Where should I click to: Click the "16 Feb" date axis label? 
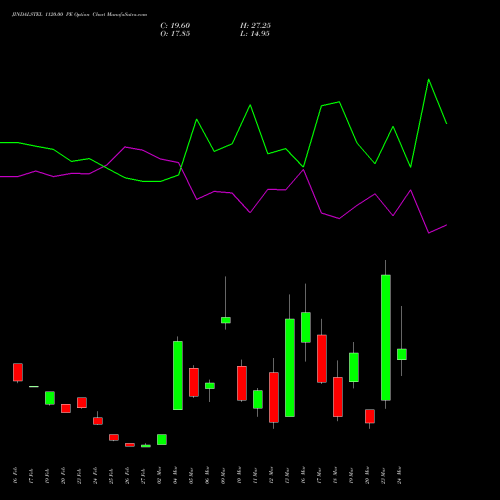pyautogui.click(x=15, y=476)
